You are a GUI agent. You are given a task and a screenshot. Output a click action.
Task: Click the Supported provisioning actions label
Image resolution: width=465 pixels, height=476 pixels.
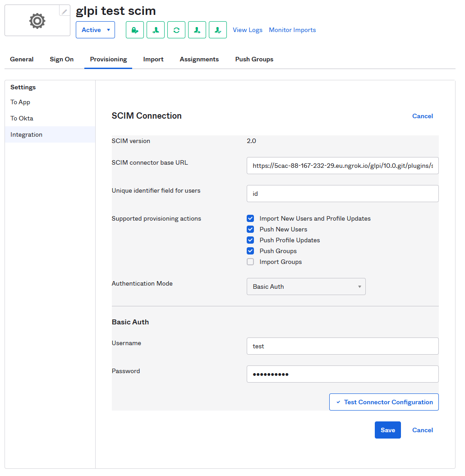tap(157, 218)
